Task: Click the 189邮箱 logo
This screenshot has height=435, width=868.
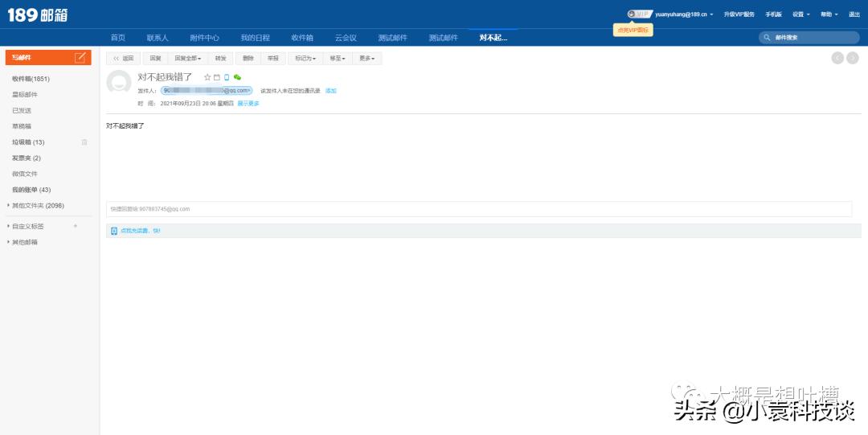Action: click(38, 15)
